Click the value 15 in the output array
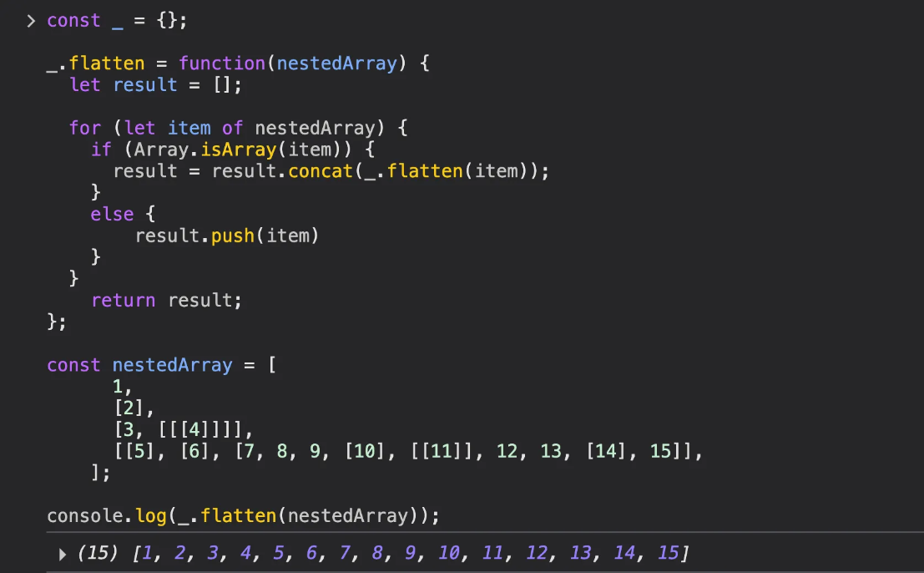Viewport: 924px width, 573px height. coord(669,553)
